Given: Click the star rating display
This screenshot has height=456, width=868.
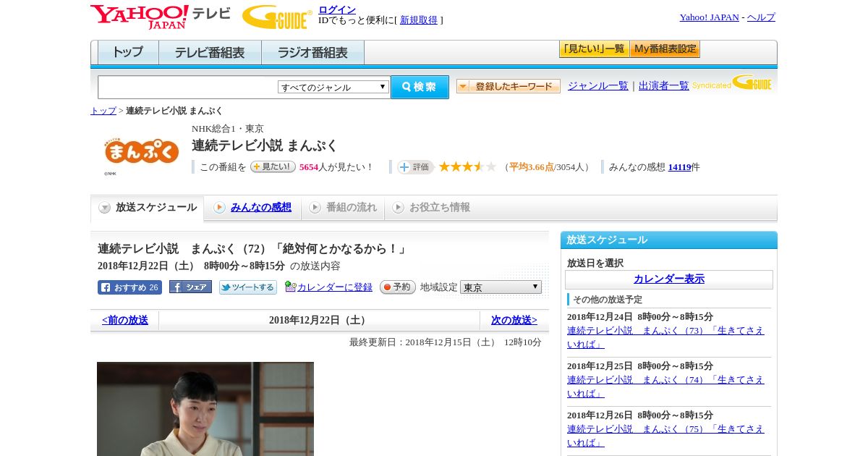Looking at the screenshot, I should click(x=467, y=167).
